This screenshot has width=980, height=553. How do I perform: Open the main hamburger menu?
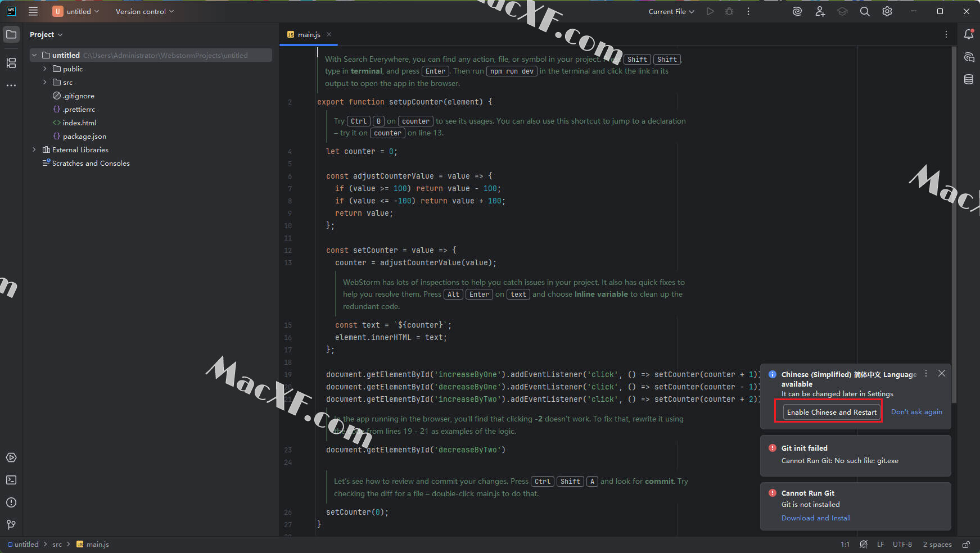click(x=33, y=11)
